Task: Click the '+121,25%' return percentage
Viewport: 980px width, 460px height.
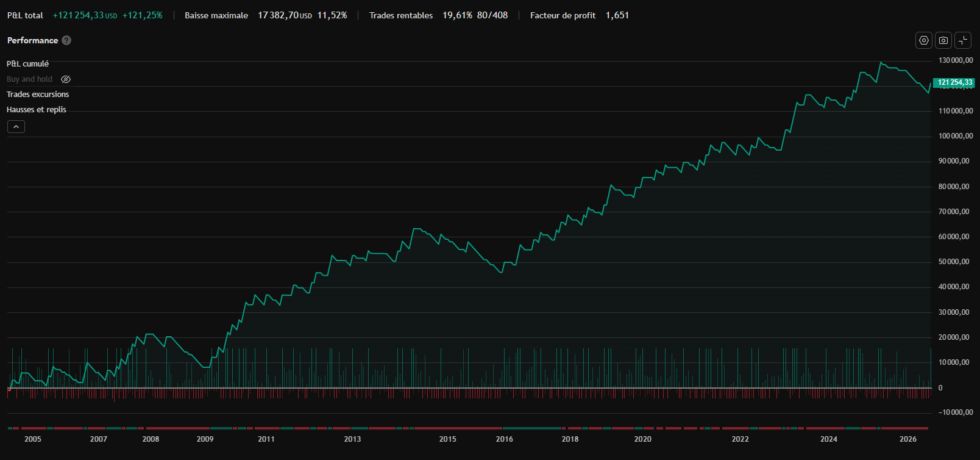Action: tap(143, 15)
